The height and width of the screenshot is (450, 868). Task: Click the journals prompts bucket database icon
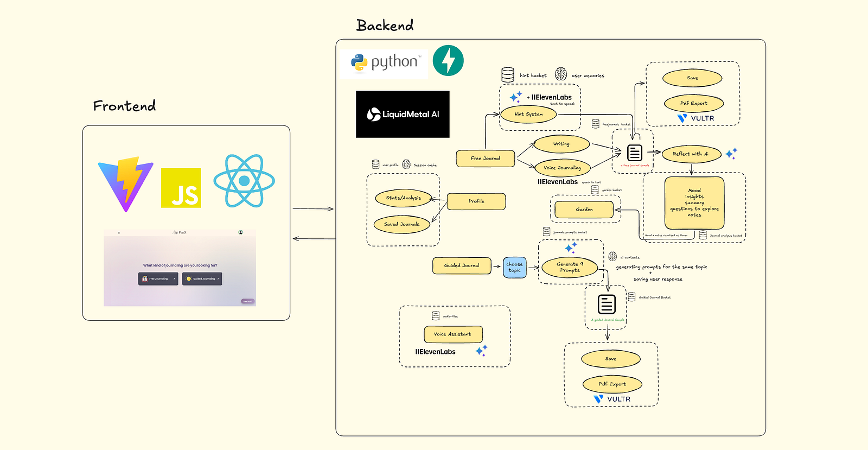point(547,232)
